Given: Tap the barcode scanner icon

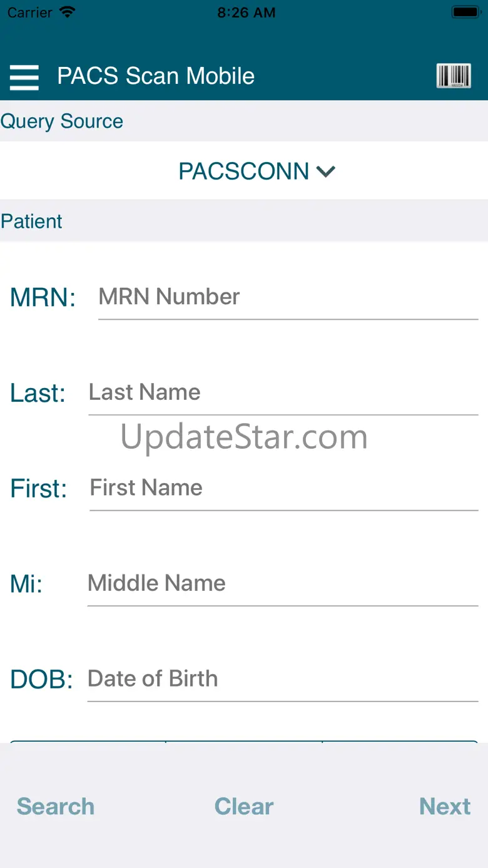Looking at the screenshot, I should 454,76.
